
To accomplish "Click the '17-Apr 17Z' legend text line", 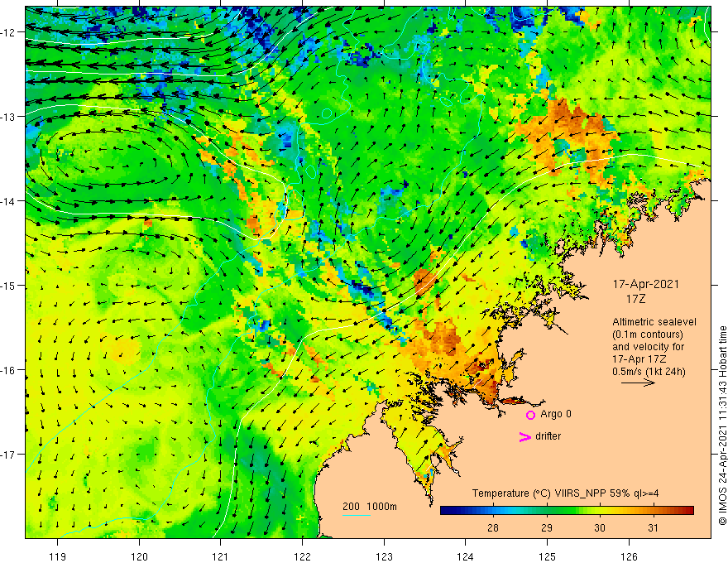I will [639, 359].
